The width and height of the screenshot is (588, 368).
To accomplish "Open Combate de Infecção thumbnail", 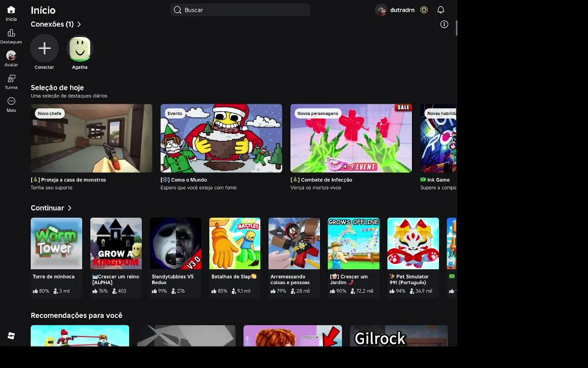I will [x=351, y=138].
